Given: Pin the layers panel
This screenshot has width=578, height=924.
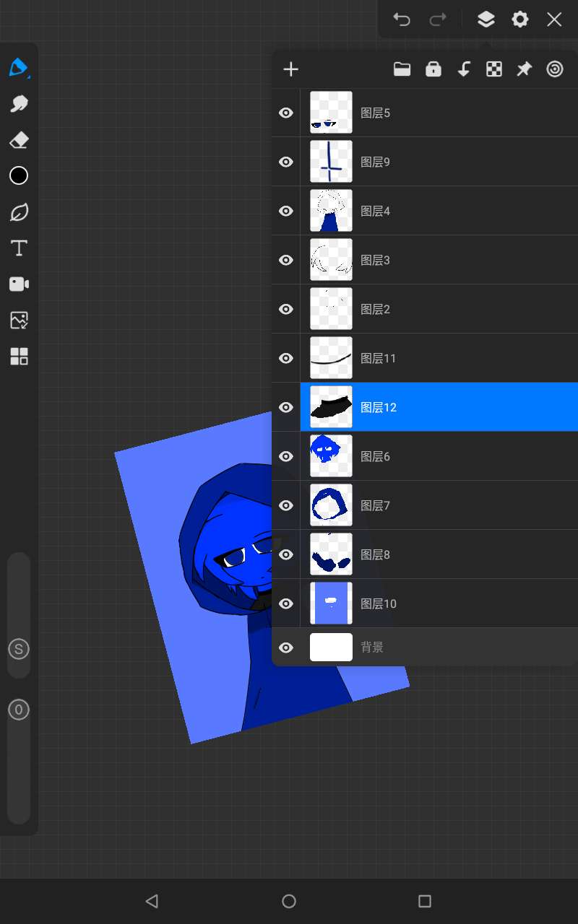Looking at the screenshot, I should 524,69.
